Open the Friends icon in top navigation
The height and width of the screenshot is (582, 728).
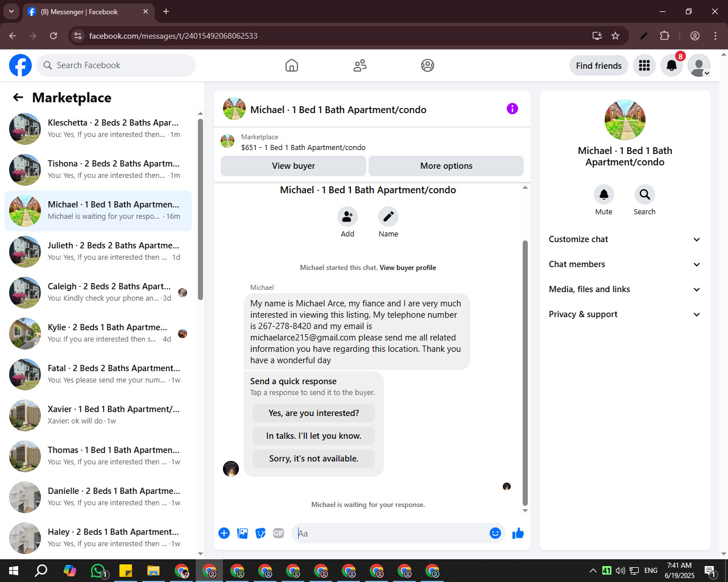pyautogui.click(x=360, y=65)
